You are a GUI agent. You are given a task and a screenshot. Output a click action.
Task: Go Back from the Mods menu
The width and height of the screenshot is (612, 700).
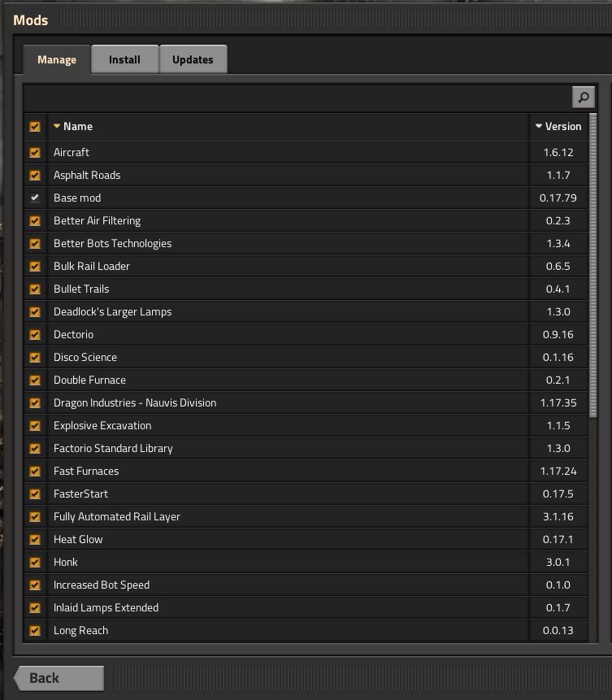[x=59, y=678]
